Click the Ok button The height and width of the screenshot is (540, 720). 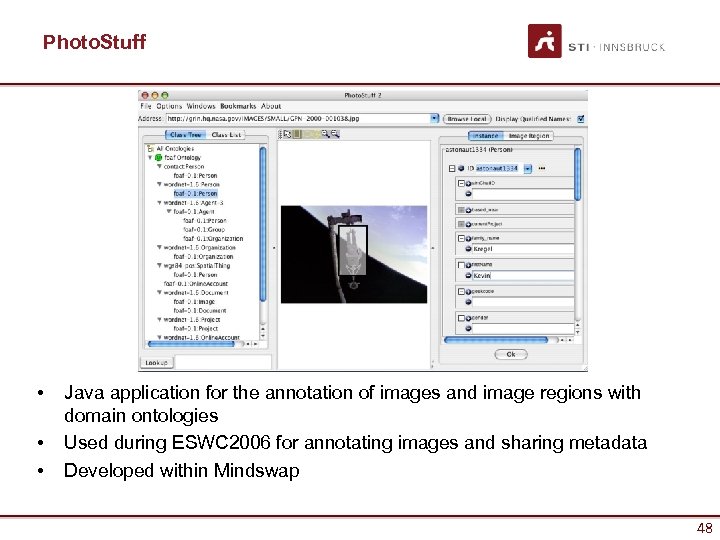[x=511, y=354]
